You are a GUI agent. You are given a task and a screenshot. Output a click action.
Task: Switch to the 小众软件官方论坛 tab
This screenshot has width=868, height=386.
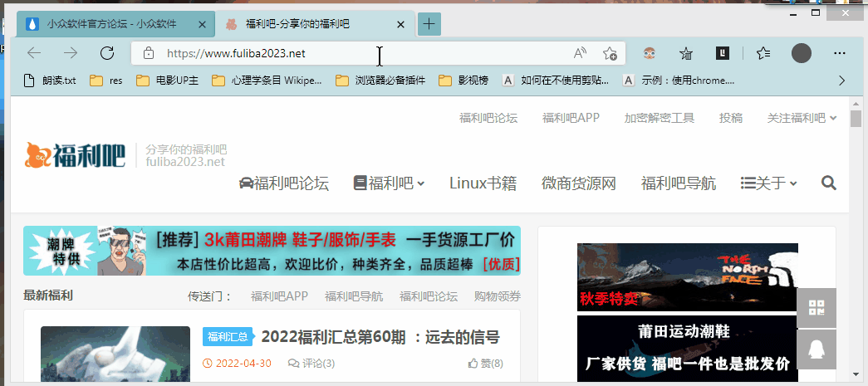[115, 24]
